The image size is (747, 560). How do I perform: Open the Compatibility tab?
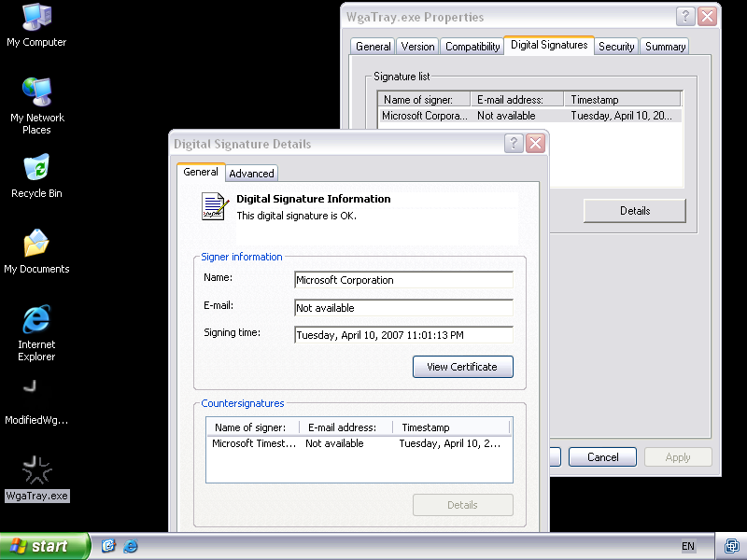[x=472, y=46]
